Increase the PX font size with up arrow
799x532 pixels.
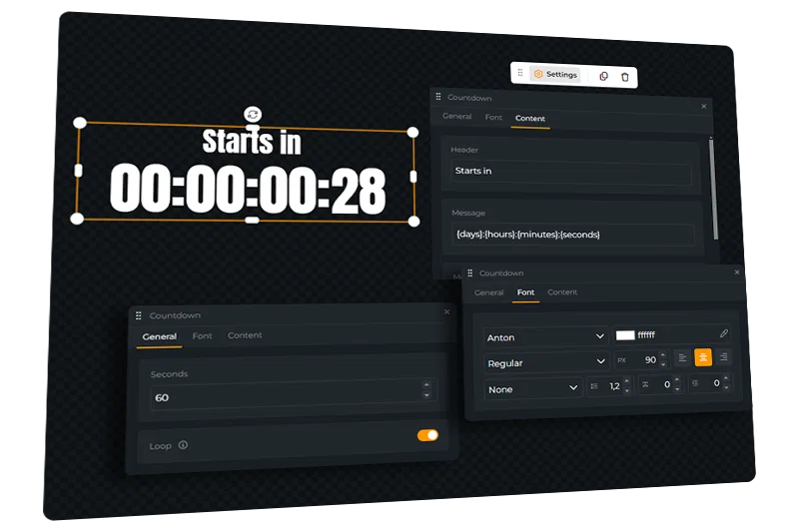(x=663, y=355)
